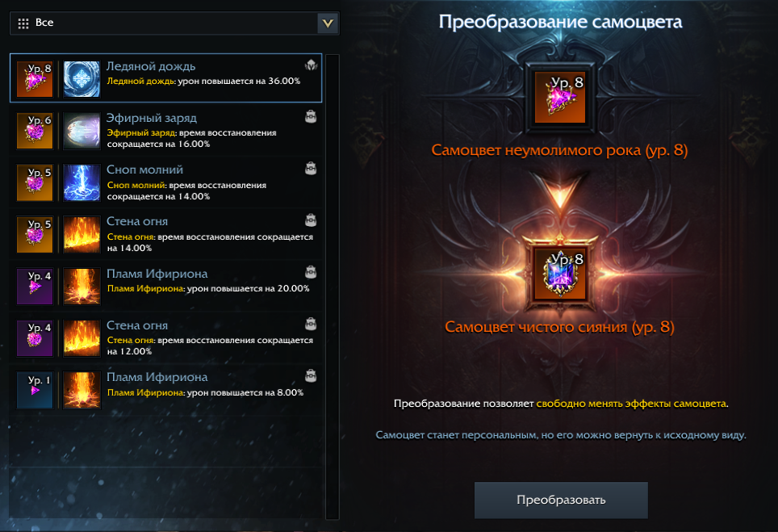The height and width of the screenshot is (532, 778).
Task: Click the level 8 gem icon in Ледяной дождь row
Action: (x=35, y=79)
